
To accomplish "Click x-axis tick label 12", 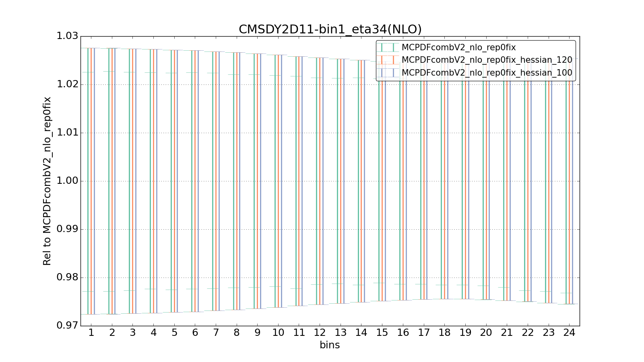I will click(x=320, y=333).
